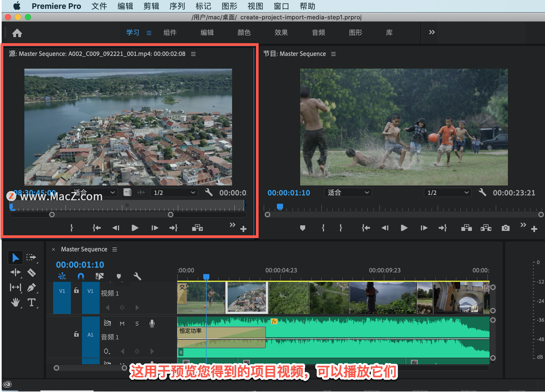
Task: Toggle lock on video track V1
Action: (x=76, y=290)
